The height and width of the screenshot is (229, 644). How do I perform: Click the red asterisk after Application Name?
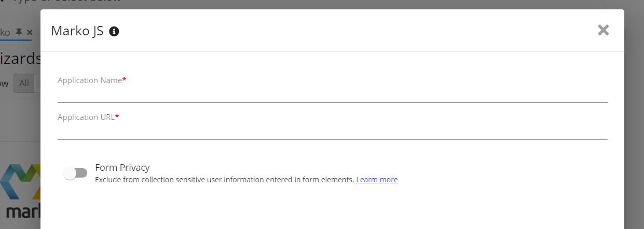[124, 80]
